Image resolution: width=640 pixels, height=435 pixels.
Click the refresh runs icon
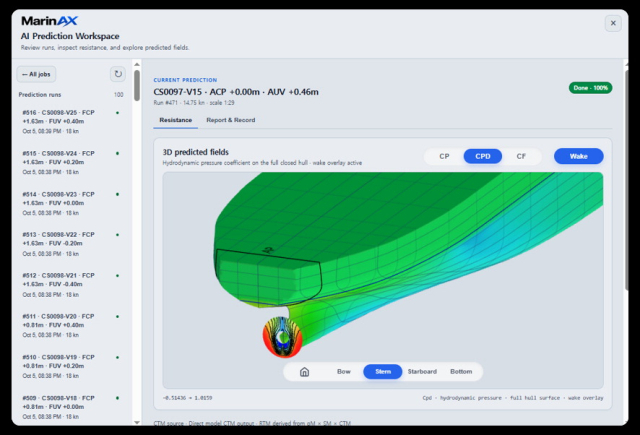[118, 74]
